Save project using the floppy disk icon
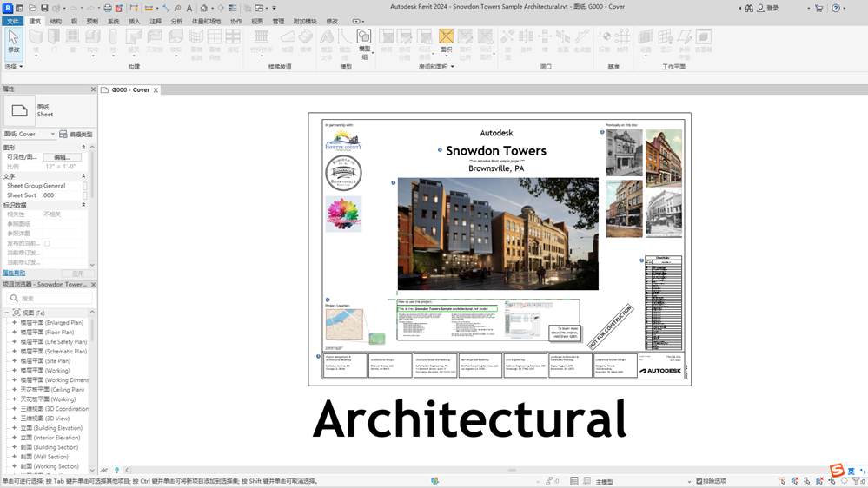The image size is (868, 488). (44, 8)
